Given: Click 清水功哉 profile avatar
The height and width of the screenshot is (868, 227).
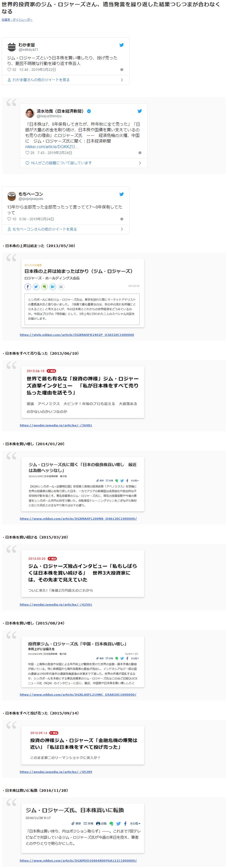Looking at the screenshot, I should 30,113.
